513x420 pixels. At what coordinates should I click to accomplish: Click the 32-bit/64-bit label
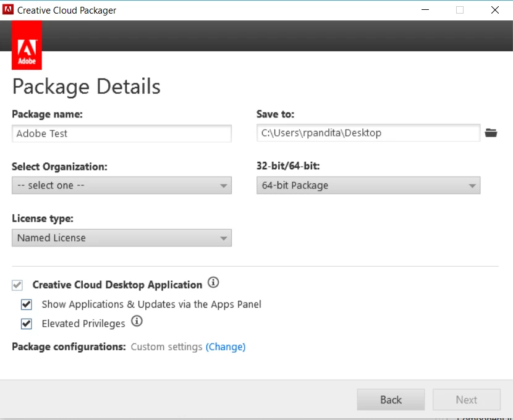(x=288, y=166)
